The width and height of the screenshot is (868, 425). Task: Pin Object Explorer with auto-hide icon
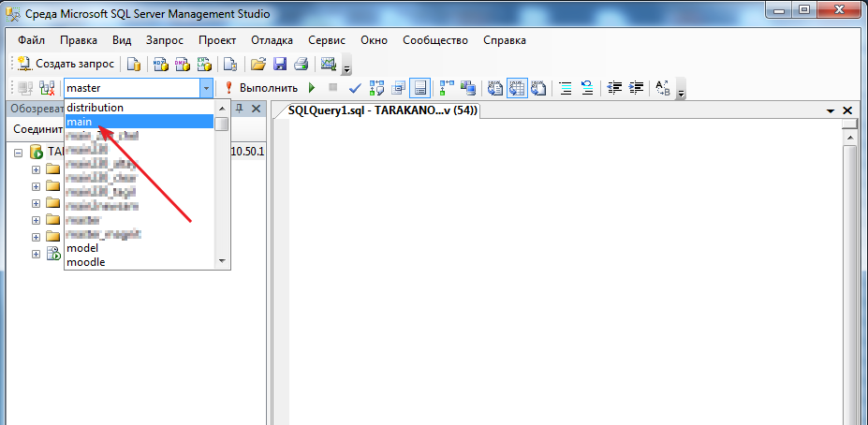241,108
